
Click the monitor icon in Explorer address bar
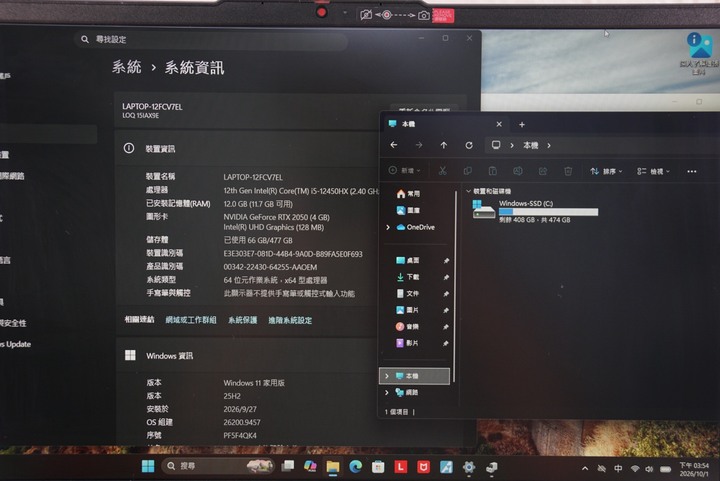(x=496, y=145)
